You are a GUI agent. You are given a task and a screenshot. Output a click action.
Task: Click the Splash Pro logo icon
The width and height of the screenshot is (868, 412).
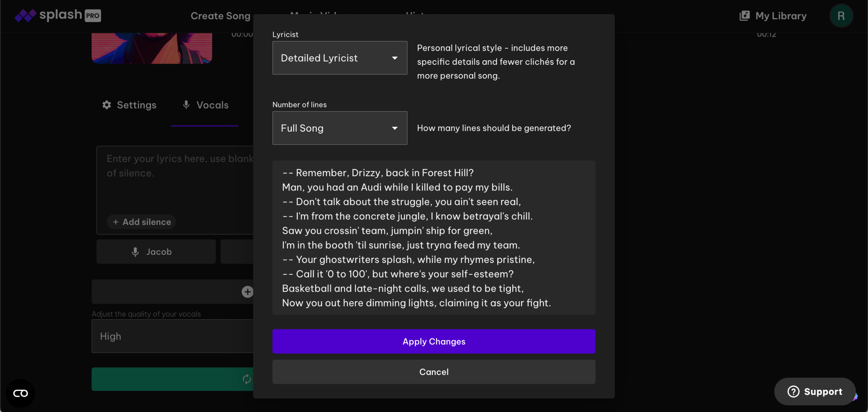click(25, 16)
